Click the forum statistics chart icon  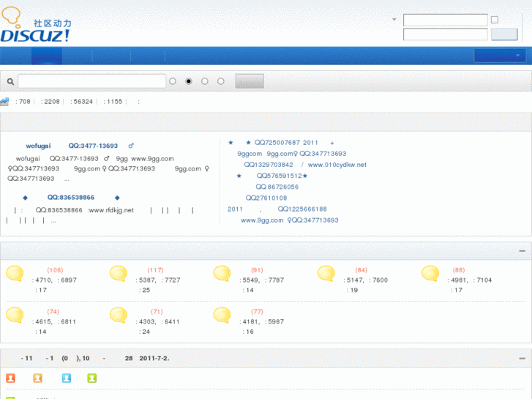click(x=5, y=102)
